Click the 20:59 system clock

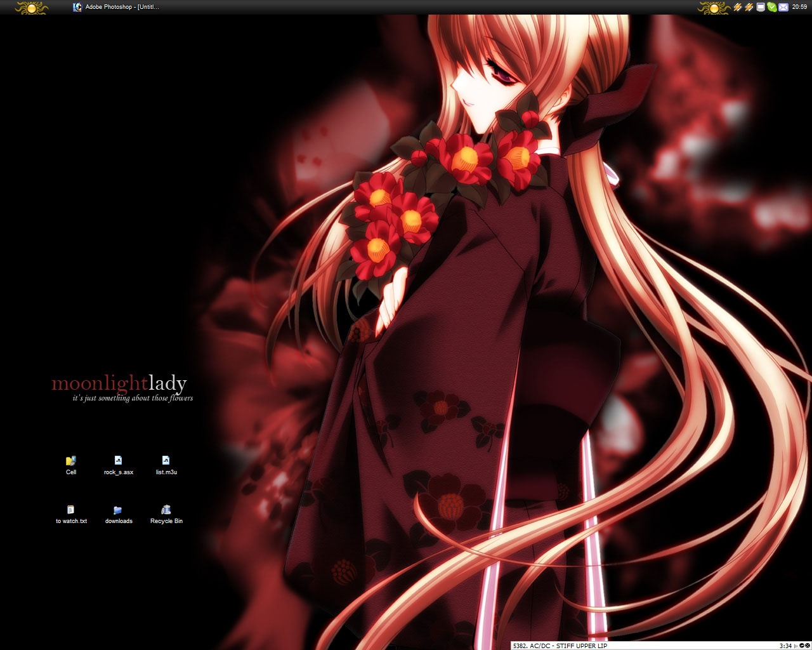pos(799,8)
